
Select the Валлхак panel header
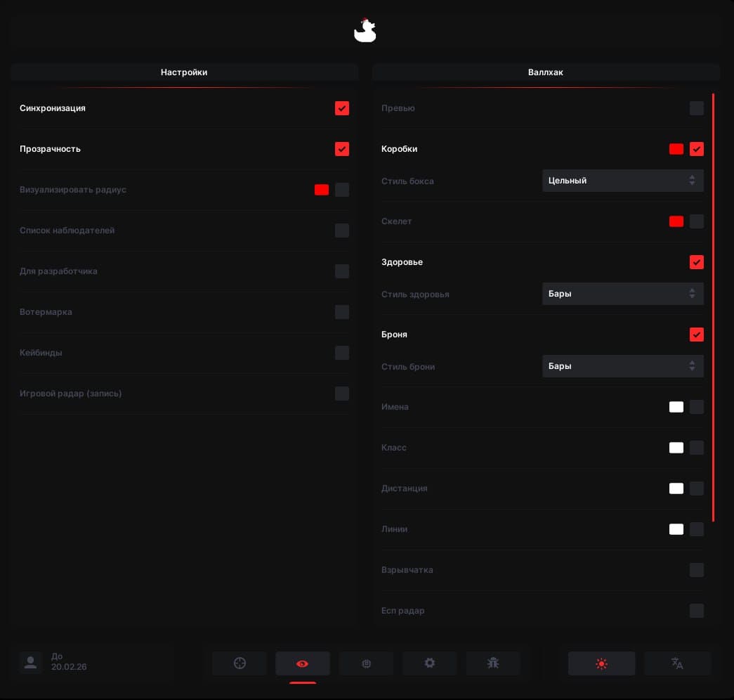click(x=546, y=72)
